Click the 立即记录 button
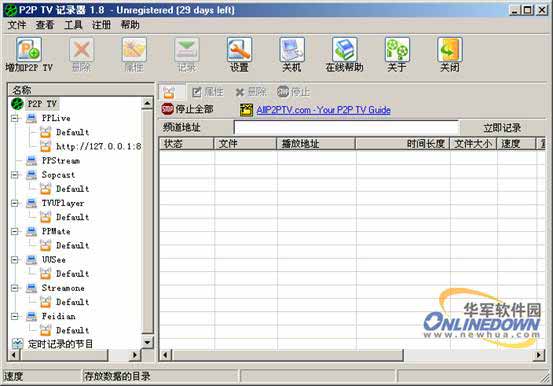 tap(502, 128)
